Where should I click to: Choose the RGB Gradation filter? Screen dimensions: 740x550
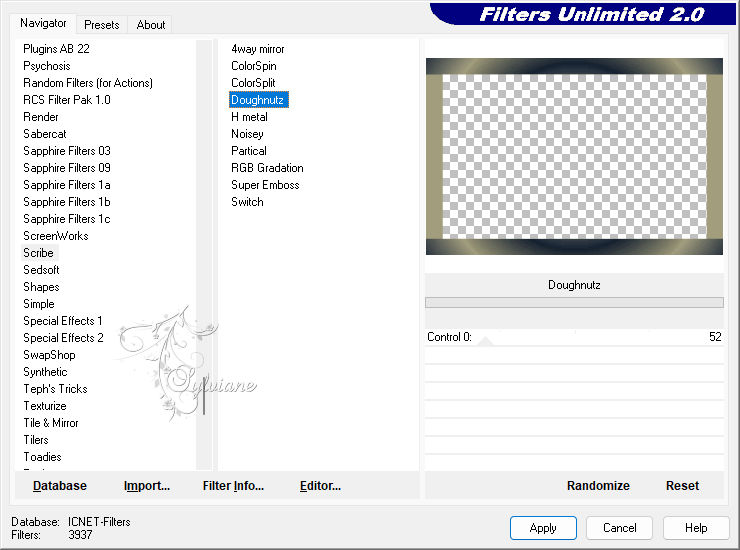(x=267, y=168)
